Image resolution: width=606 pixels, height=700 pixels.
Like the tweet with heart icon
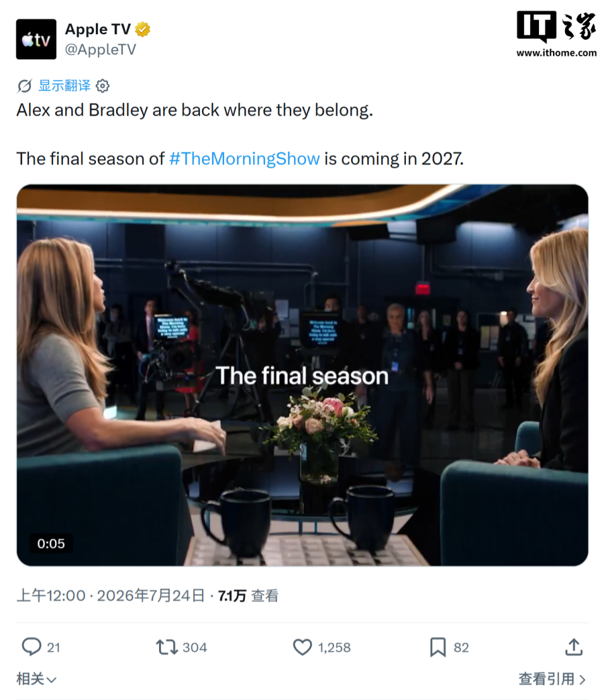point(302,647)
